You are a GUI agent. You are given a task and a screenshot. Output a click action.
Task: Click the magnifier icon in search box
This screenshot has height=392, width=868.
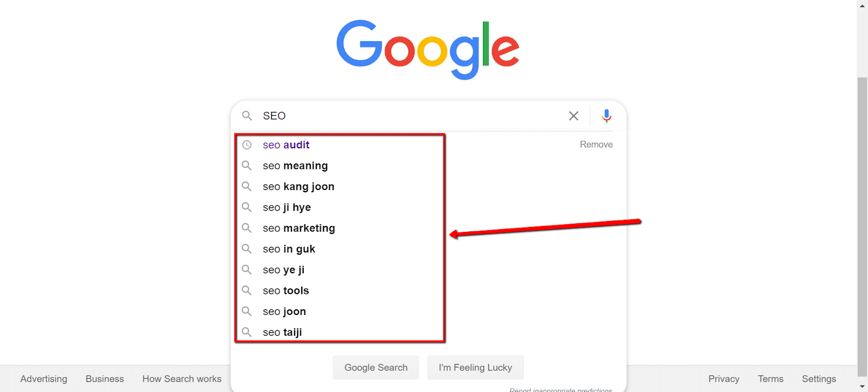[x=247, y=116]
